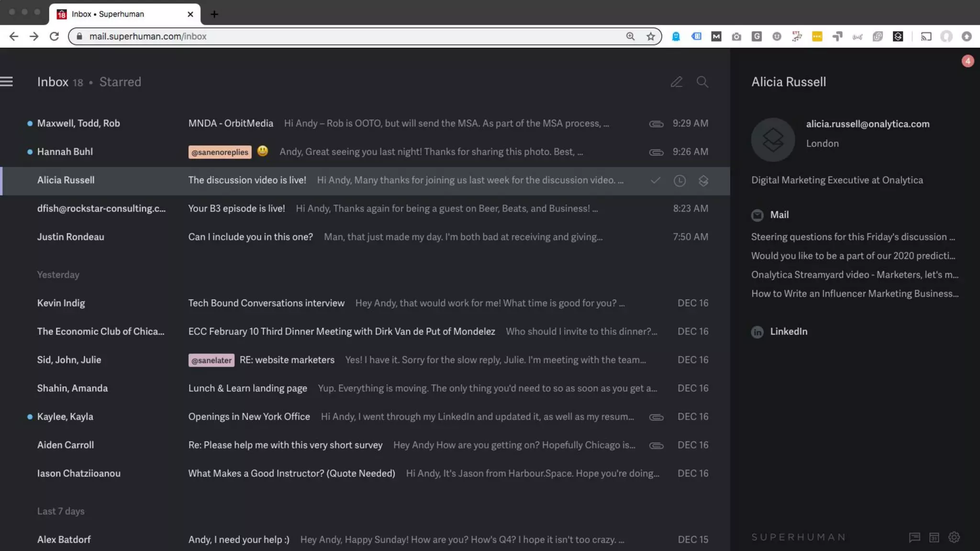Open the calendar icon in sidebar footer
This screenshot has width=980, height=551.
pyautogui.click(x=934, y=537)
